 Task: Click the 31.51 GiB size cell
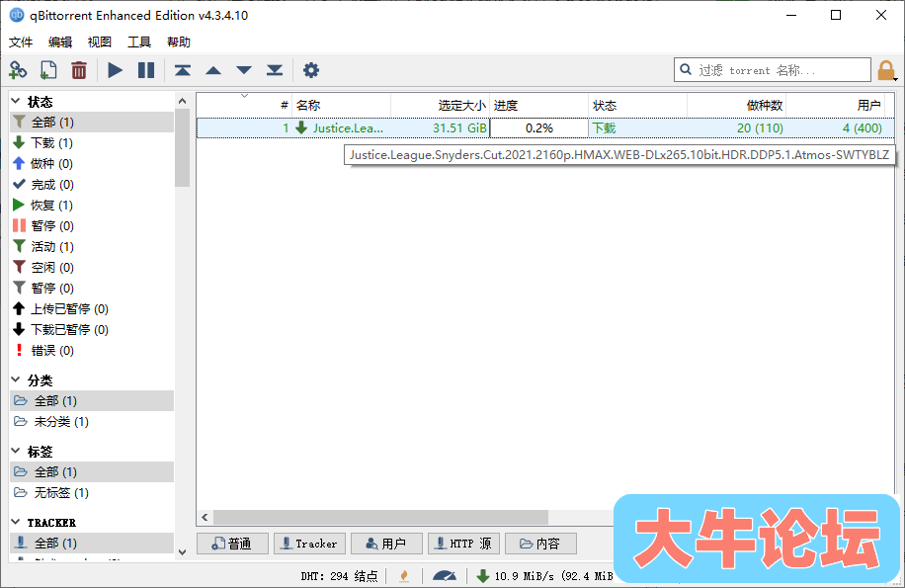point(441,128)
